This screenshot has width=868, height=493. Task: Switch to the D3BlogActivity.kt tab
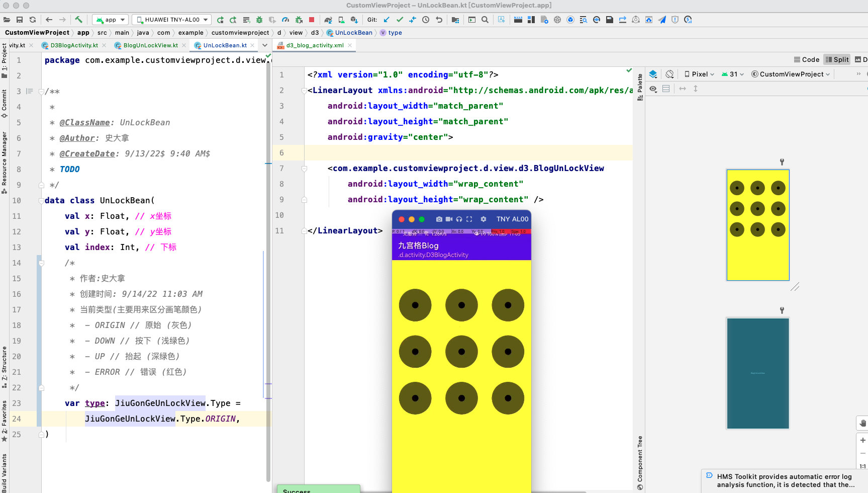click(x=74, y=45)
